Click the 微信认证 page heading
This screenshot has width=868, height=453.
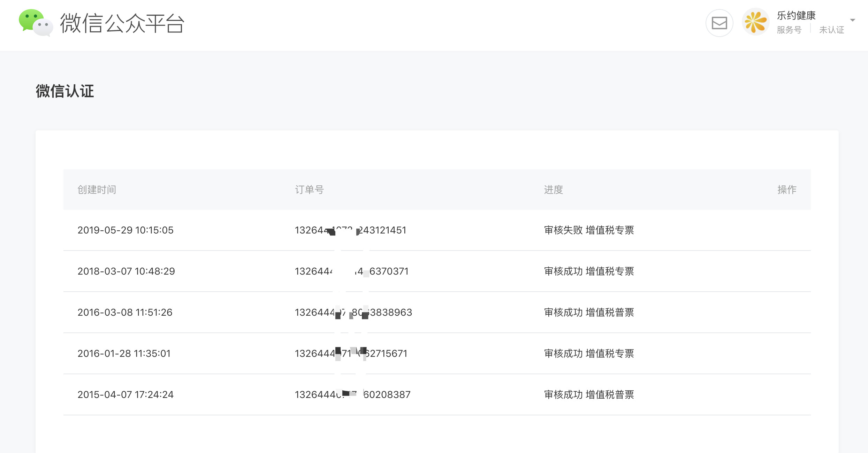pyautogui.click(x=65, y=91)
